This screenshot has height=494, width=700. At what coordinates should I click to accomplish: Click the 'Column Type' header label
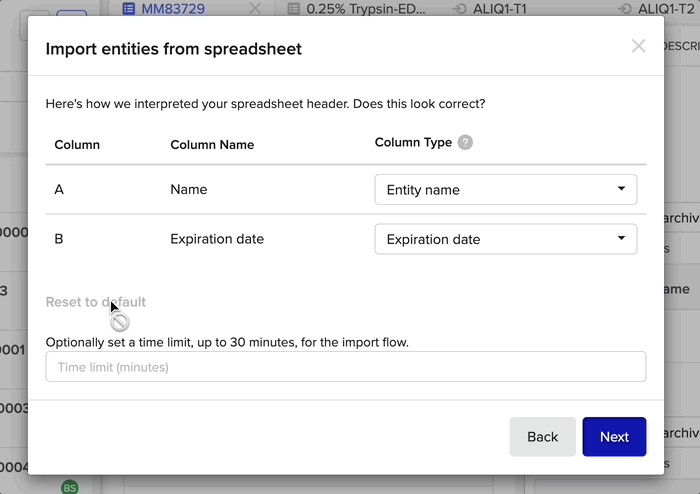(x=413, y=142)
